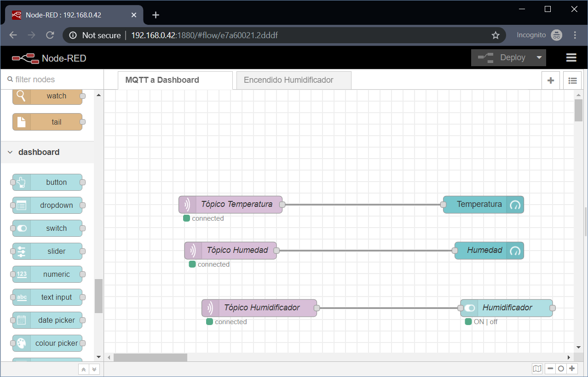Viewport: 588px width, 377px height.
Task: Reset workspace zoom with circle button
Action: click(x=561, y=369)
